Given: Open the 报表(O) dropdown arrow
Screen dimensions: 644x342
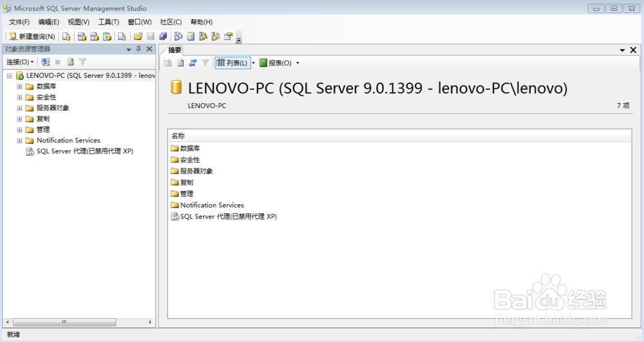Looking at the screenshot, I should pyautogui.click(x=298, y=63).
